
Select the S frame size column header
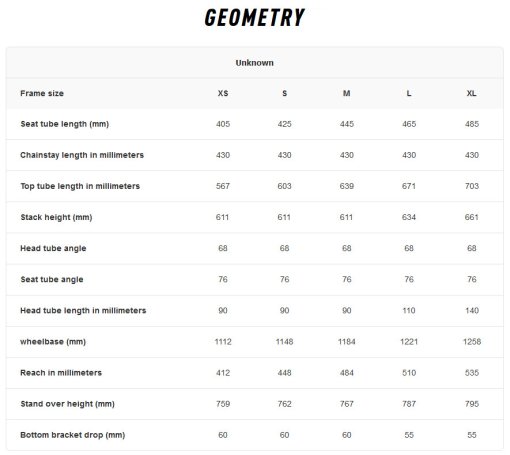[285, 93]
